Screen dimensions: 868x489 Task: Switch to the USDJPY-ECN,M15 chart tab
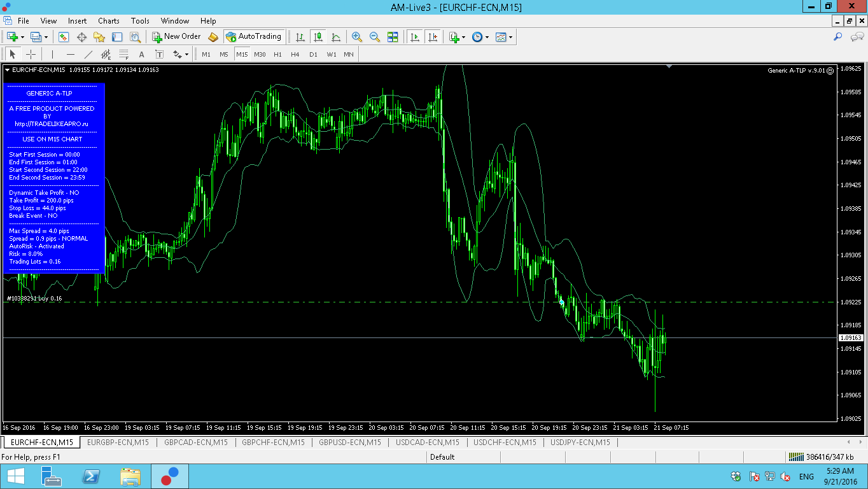tap(580, 442)
